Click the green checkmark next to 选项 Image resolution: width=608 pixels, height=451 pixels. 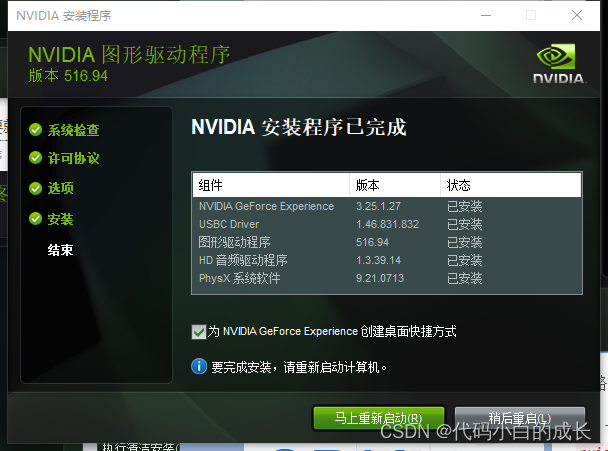(35, 188)
